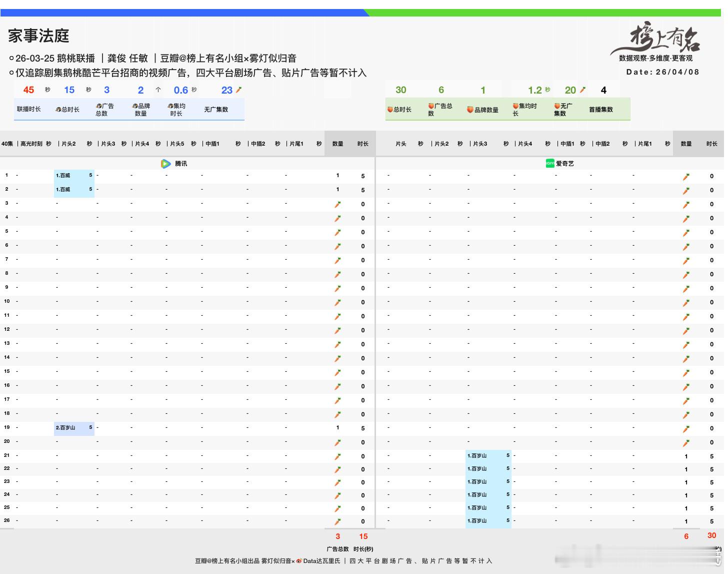Click the 家事法庭 title

[x=38, y=36]
